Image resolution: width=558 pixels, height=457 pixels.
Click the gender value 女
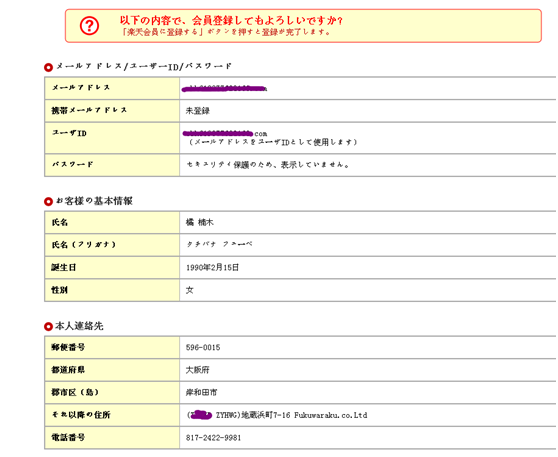(x=190, y=290)
